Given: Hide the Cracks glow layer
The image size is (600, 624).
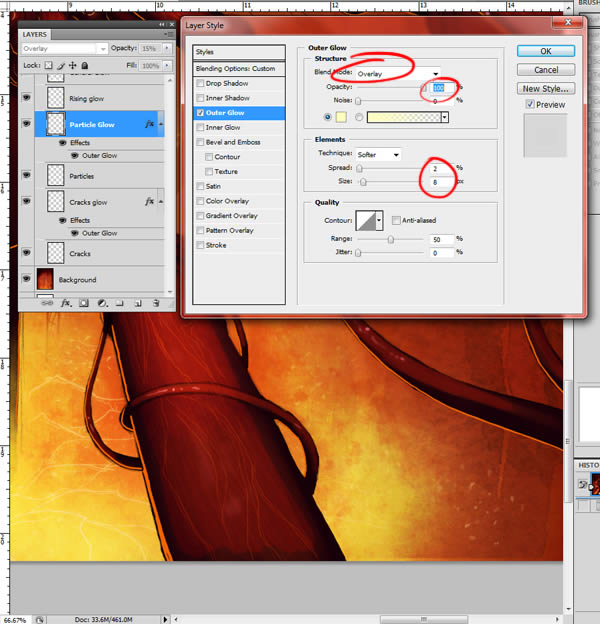Looking at the screenshot, I should point(26,201).
